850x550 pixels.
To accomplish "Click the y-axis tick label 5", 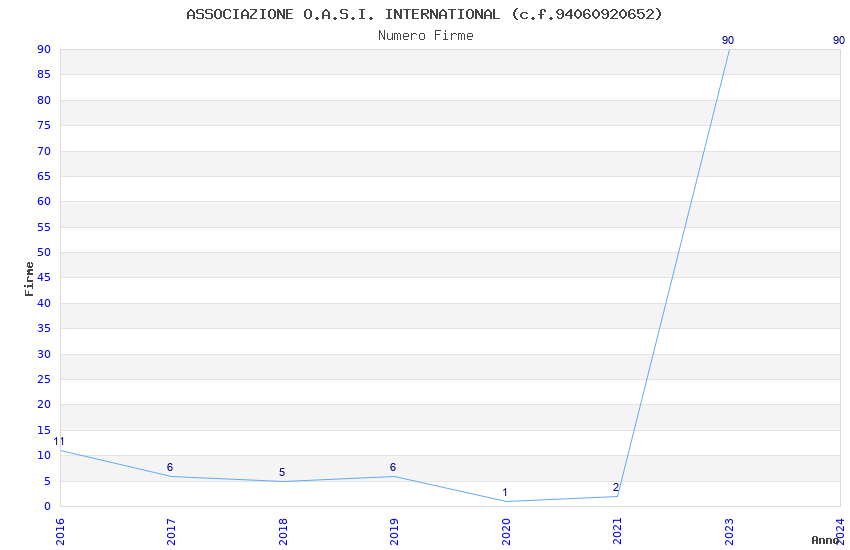I will pyautogui.click(x=48, y=481).
